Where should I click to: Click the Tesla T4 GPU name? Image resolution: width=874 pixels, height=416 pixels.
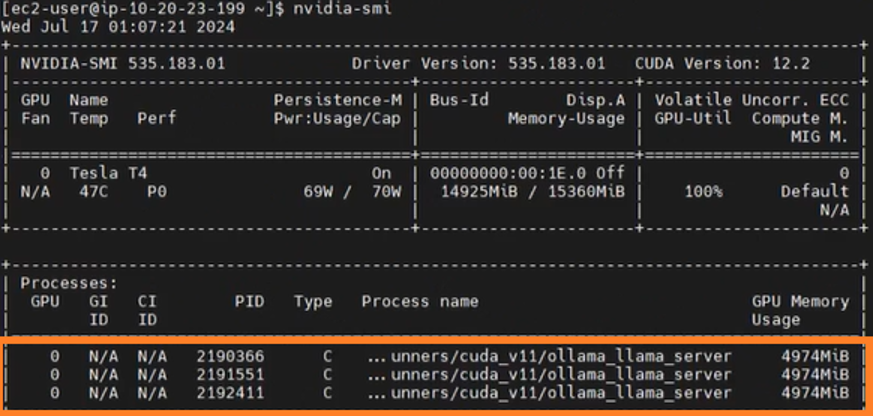[108, 173]
